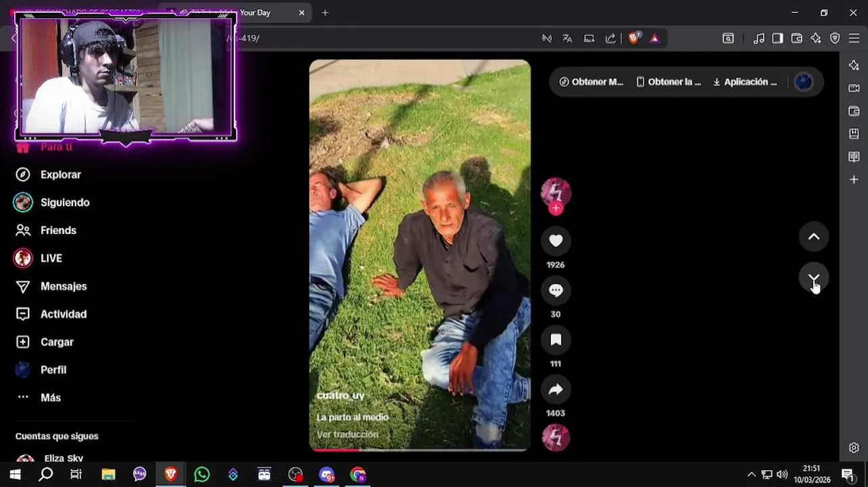The width and height of the screenshot is (868, 487).
Task: Open the wallet icon in right sidebar
Action: 854,111
